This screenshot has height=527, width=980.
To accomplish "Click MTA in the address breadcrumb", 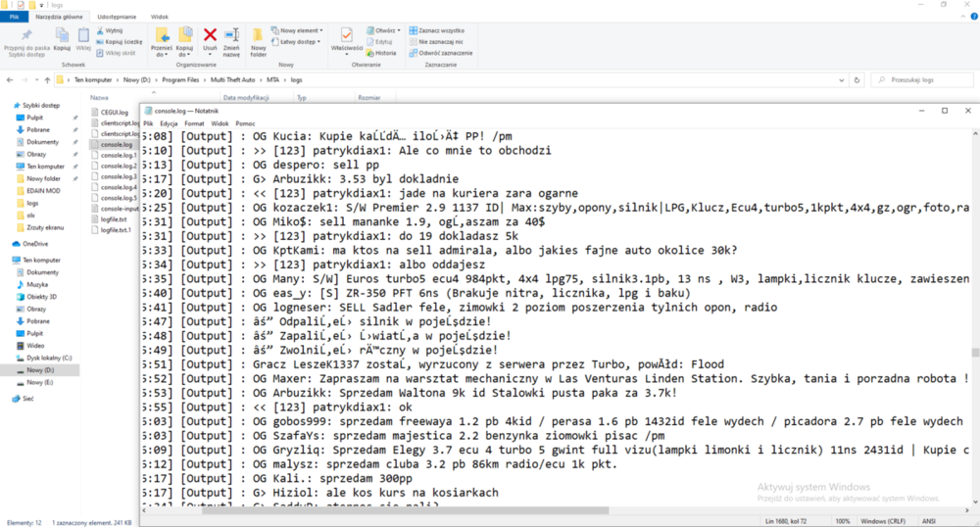I will click(273, 80).
